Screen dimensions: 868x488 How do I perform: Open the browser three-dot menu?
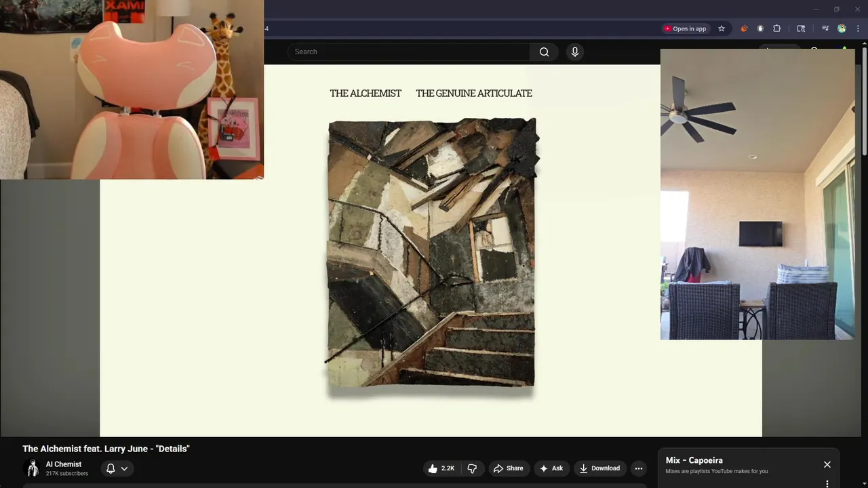point(858,28)
